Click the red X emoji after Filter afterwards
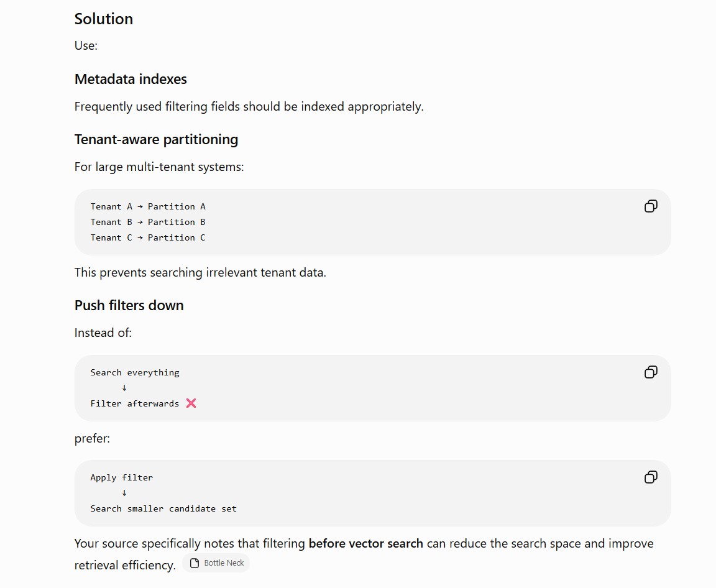This screenshot has height=588, width=716. pos(191,403)
